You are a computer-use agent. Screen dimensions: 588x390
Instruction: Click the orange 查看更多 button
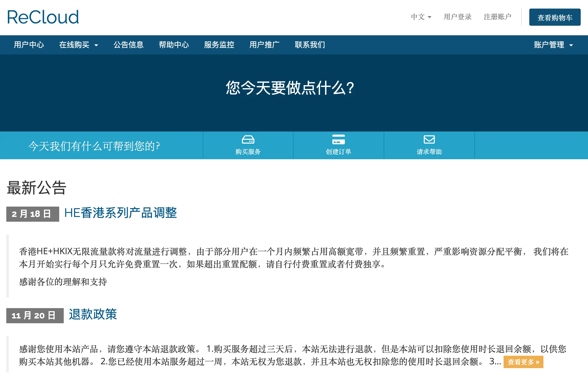pos(523,362)
